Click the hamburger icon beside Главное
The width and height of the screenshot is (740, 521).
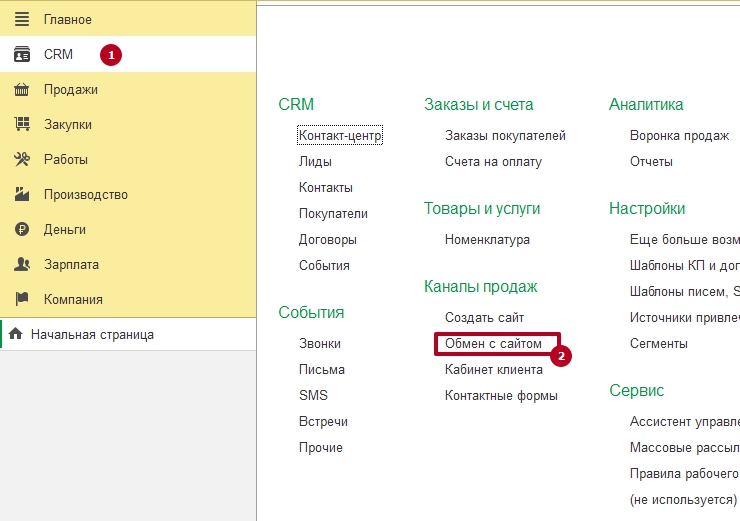point(22,19)
